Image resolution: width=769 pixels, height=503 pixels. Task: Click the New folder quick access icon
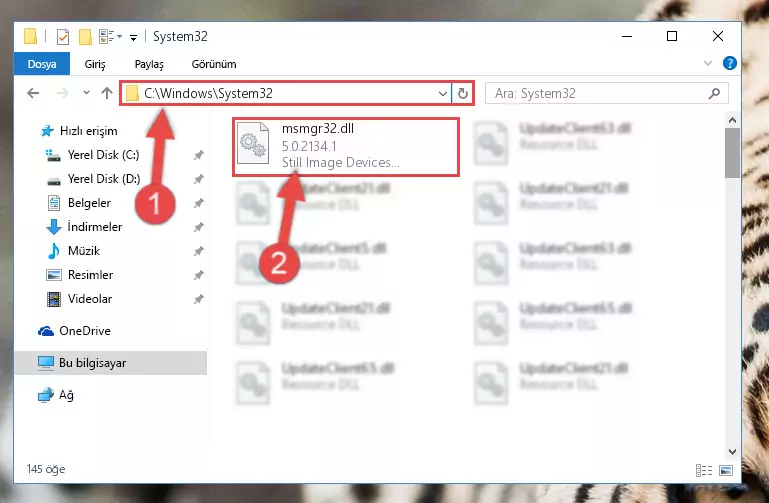click(x=85, y=37)
